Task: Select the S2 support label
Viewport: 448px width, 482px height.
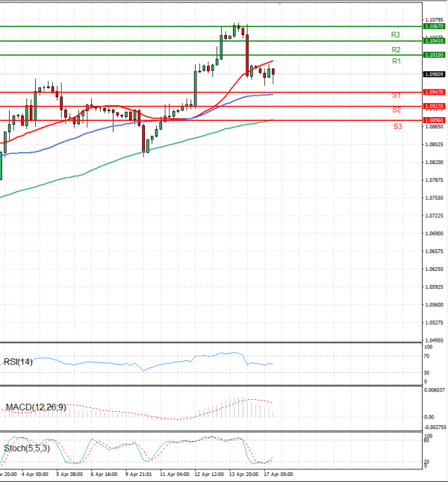Action: [x=396, y=110]
